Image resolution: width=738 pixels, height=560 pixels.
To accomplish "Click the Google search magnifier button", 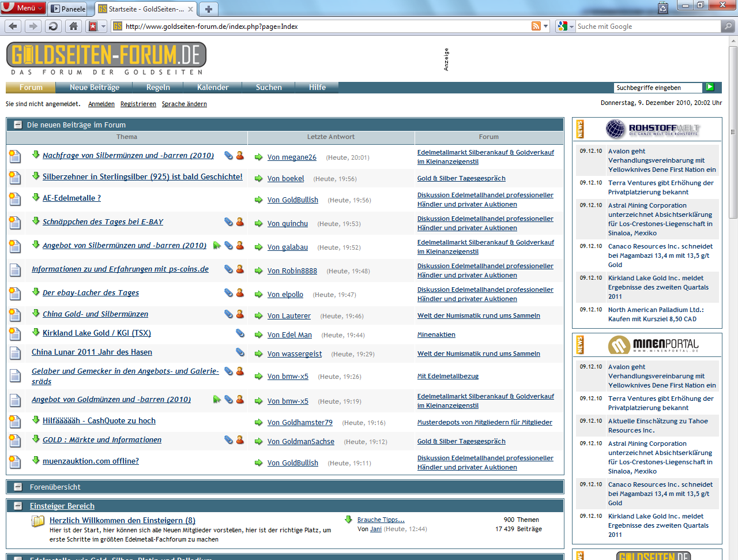I will pyautogui.click(x=728, y=26).
